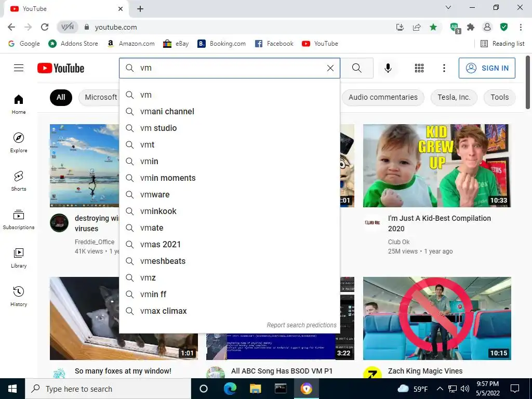This screenshot has width=532, height=399.
Task: Open the YouTube apps grid
Action: click(419, 68)
